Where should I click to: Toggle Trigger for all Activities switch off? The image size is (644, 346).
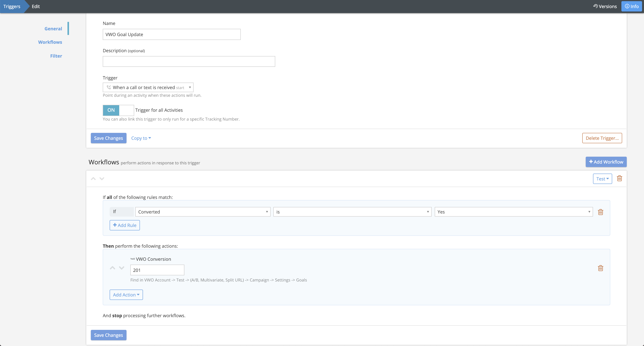(x=118, y=110)
